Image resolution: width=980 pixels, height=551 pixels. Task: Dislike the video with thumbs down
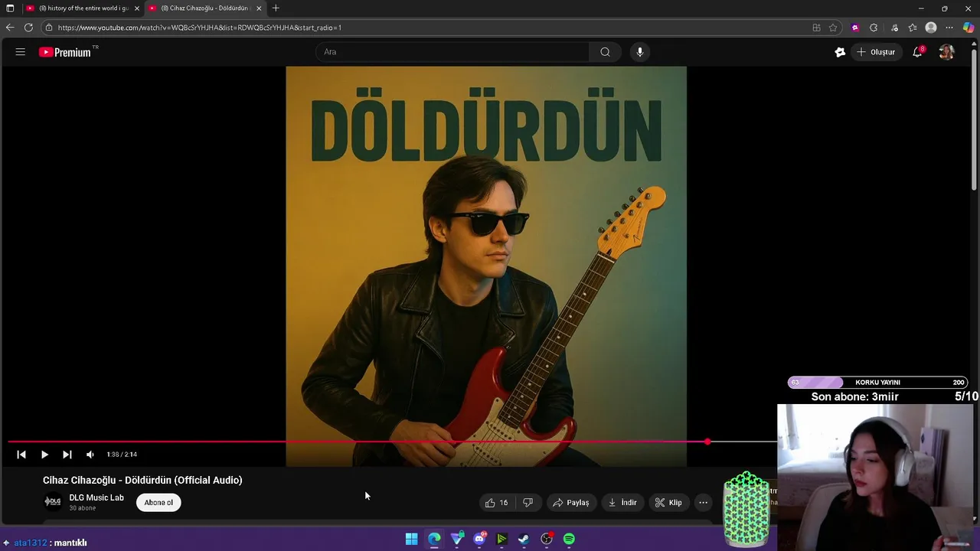[528, 503]
